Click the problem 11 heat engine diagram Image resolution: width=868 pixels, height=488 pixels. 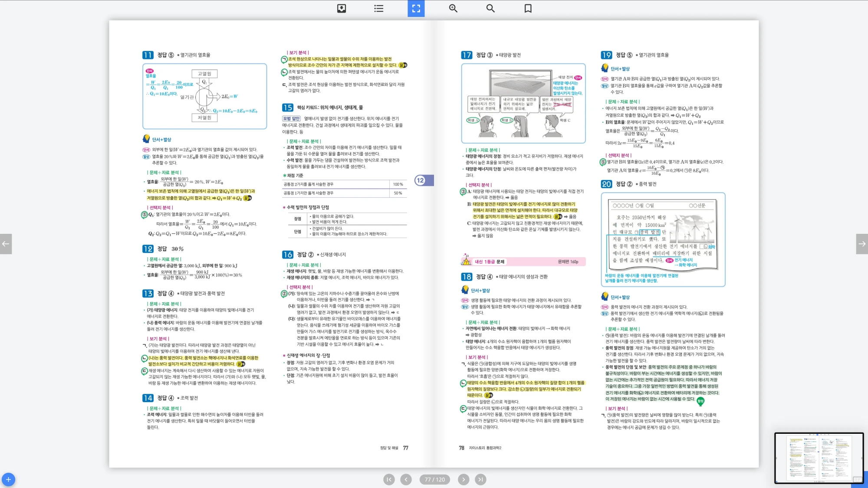(x=204, y=96)
